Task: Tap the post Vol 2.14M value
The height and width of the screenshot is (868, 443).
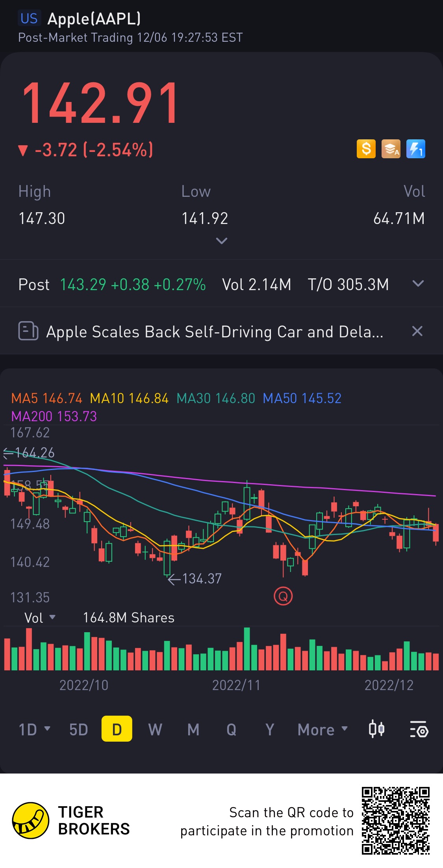Action: click(x=257, y=284)
